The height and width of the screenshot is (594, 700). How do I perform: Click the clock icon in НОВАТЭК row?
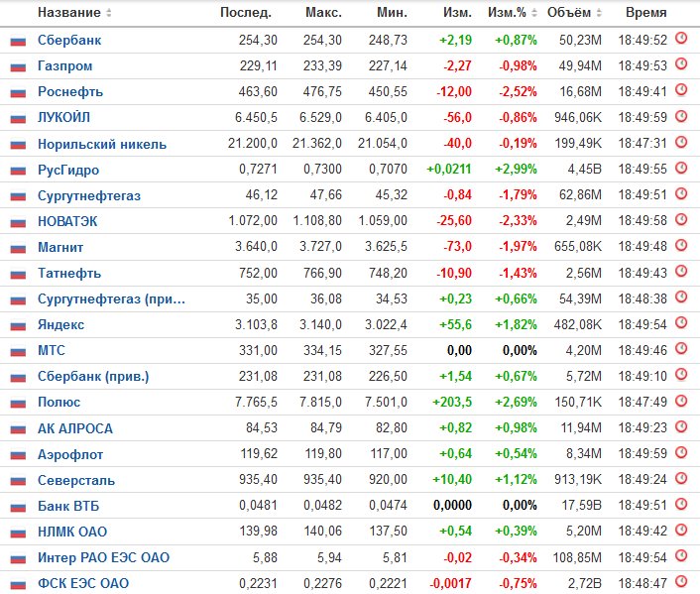pos(681,219)
